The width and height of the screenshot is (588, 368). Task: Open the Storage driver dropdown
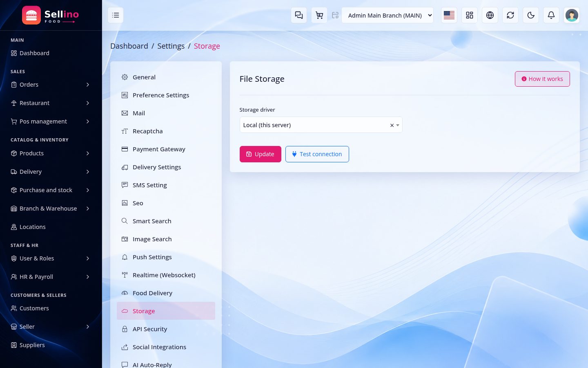pos(321,125)
